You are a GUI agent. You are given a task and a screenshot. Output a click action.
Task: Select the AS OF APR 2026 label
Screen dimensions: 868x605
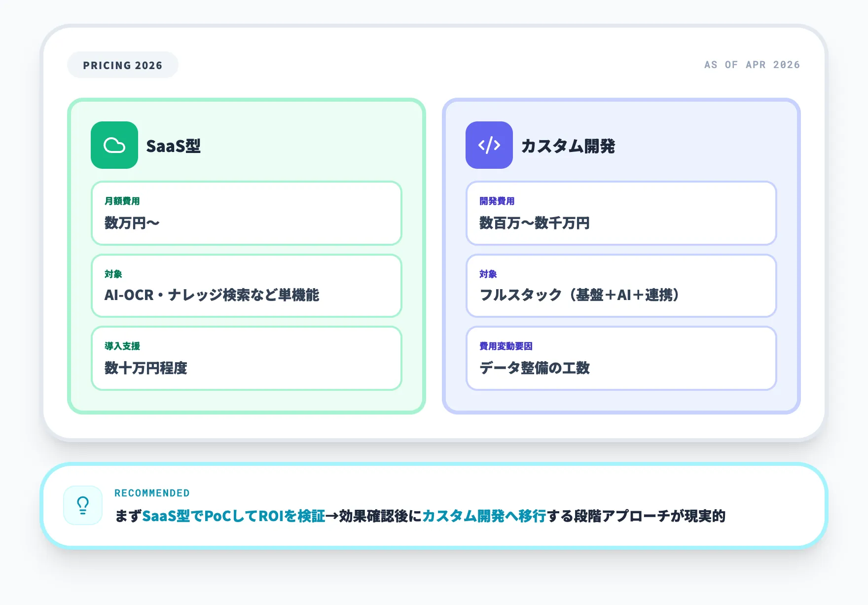pyautogui.click(x=752, y=65)
